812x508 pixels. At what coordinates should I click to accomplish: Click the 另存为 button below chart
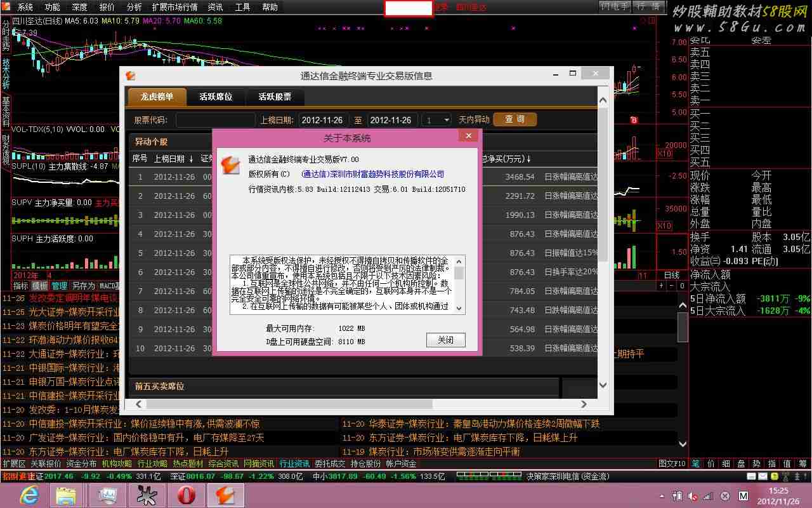[84, 286]
